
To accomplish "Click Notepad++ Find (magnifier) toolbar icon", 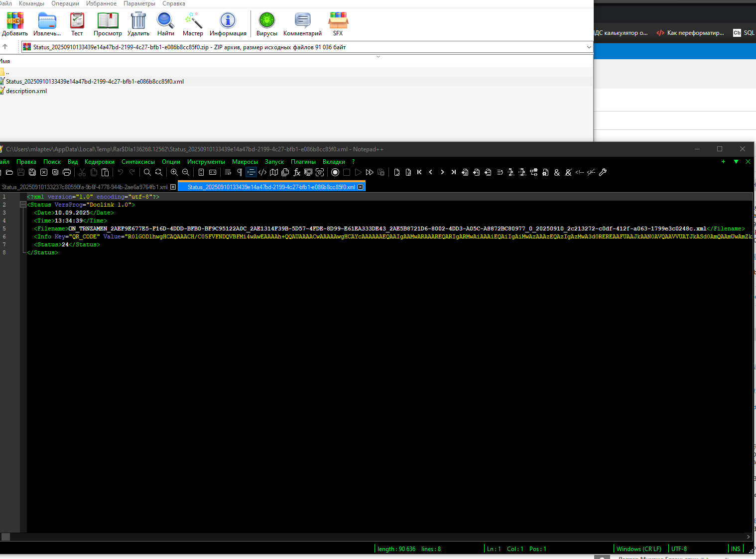I will click(x=147, y=172).
